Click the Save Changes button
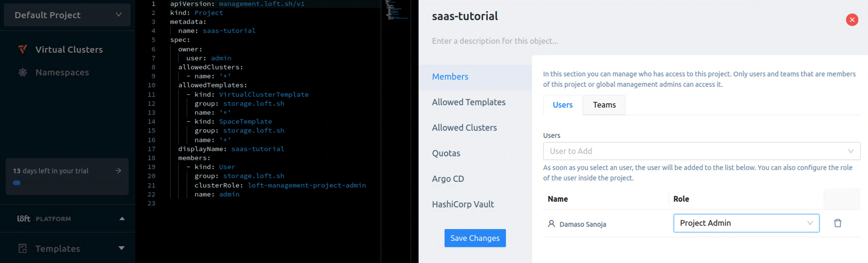Screen dimensions: 868x263 tap(475, 238)
